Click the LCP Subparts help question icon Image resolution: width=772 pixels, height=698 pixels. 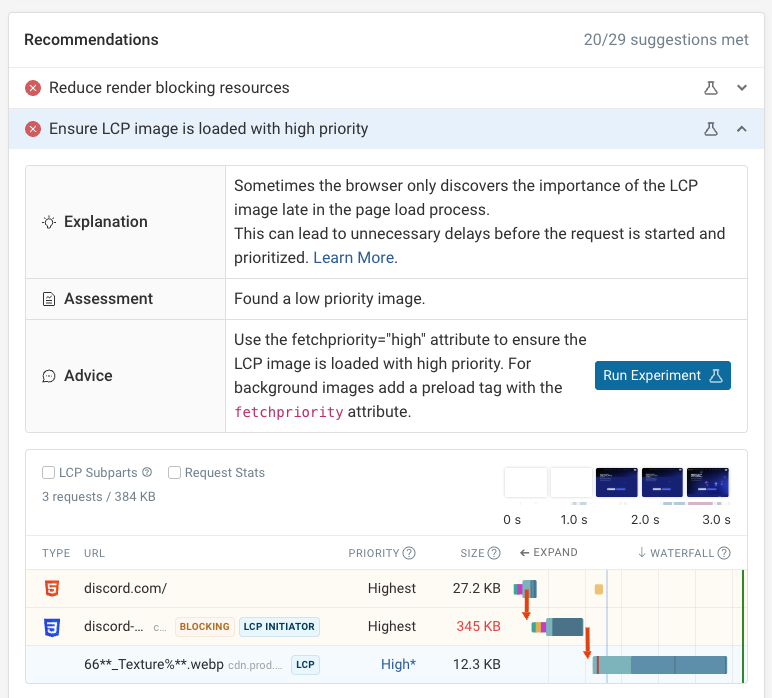point(147,472)
